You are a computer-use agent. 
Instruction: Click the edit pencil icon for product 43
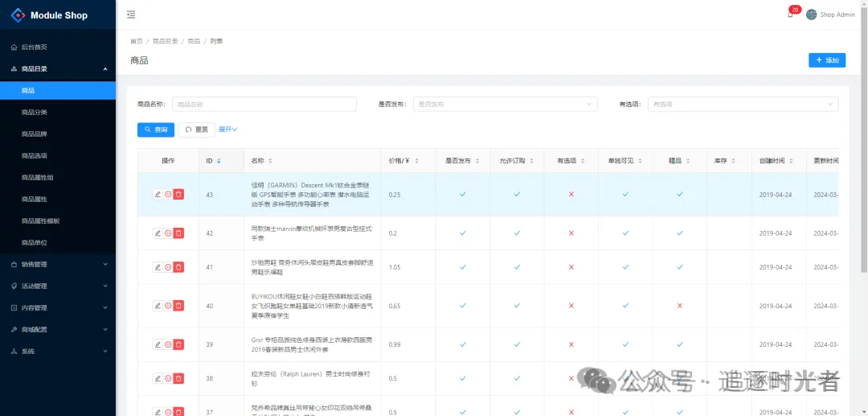click(158, 194)
